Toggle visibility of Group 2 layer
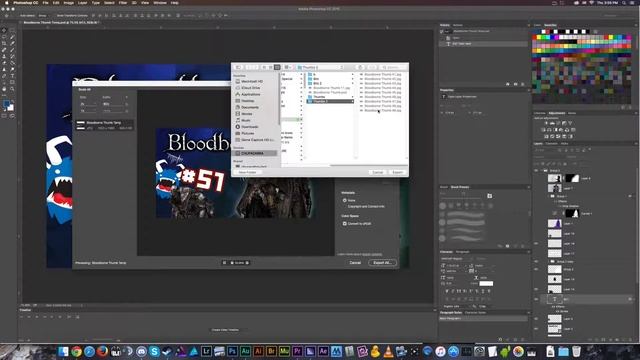 (536, 171)
